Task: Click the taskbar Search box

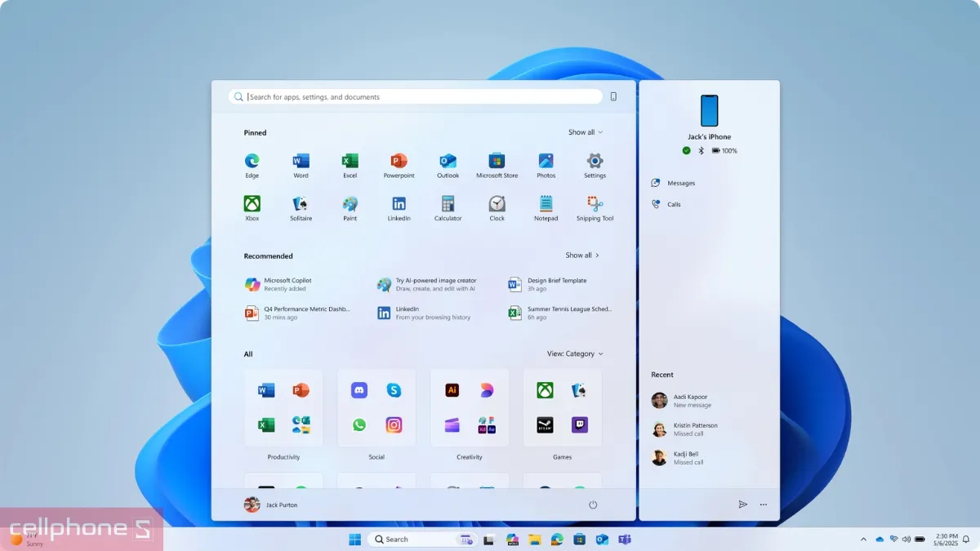Action: pyautogui.click(x=421, y=539)
